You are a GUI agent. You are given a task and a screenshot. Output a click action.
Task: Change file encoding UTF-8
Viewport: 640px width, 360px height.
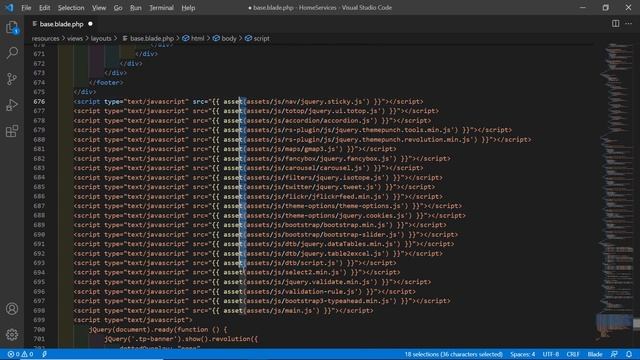point(551,354)
